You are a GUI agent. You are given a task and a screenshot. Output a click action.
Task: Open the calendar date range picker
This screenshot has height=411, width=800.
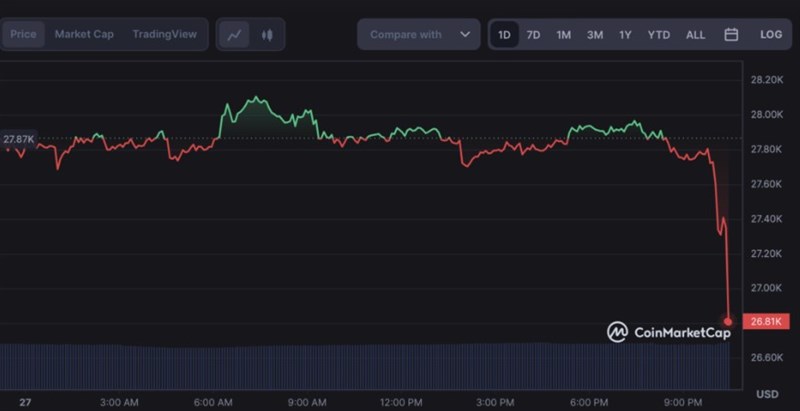[x=731, y=34]
